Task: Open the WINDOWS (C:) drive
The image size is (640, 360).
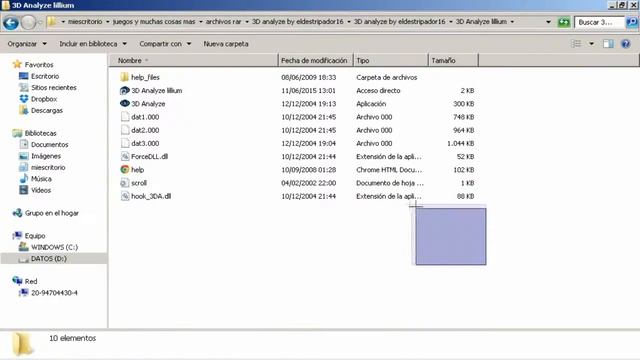Action: (54, 247)
